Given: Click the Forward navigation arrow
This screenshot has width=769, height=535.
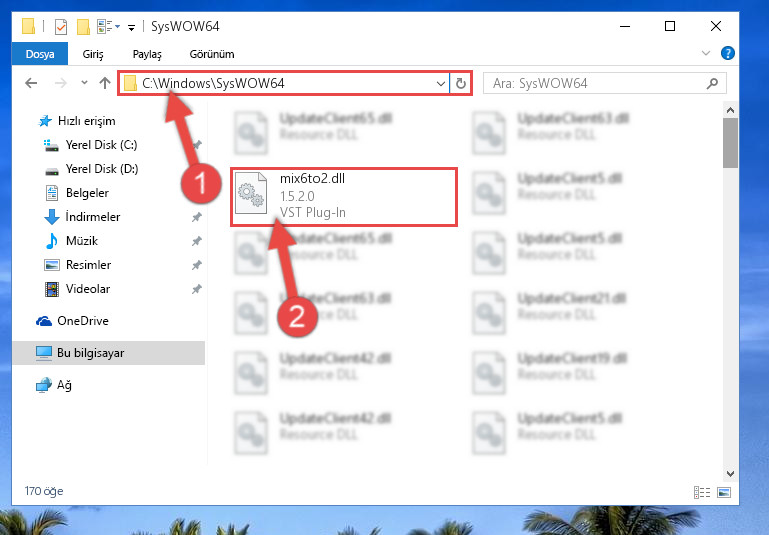Looking at the screenshot, I should [x=60, y=83].
